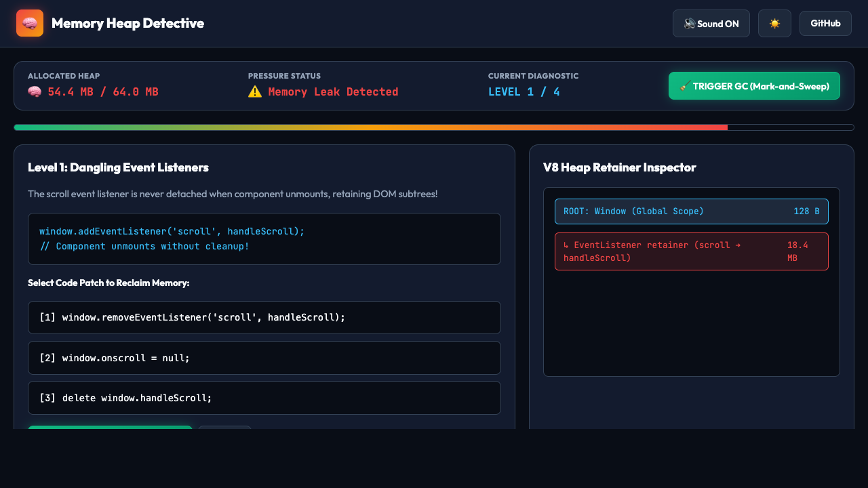Click the brain icon in Allocated Heap

(x=35, y=92)
